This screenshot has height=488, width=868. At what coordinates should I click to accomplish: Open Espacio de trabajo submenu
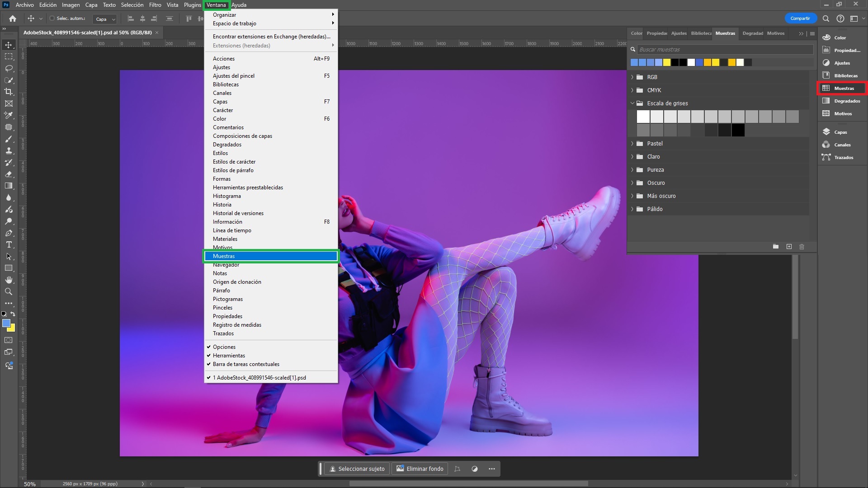(x=271, y=23)
